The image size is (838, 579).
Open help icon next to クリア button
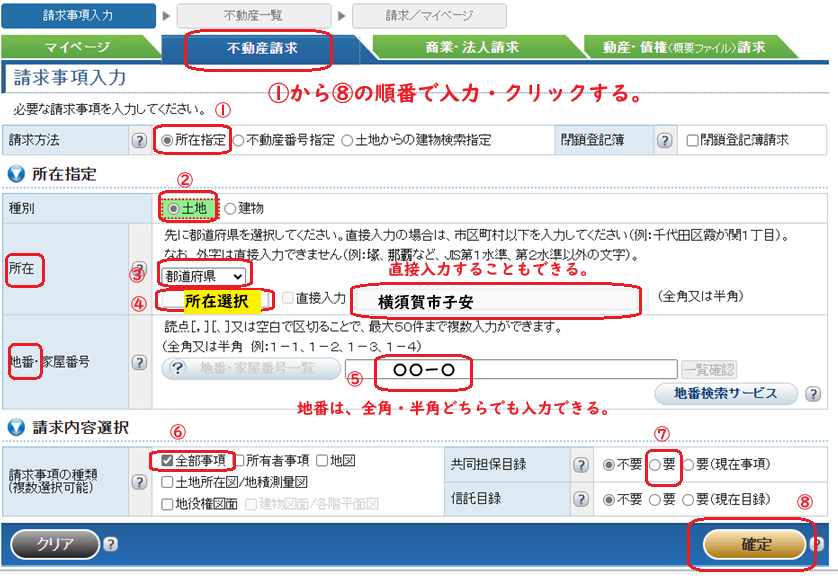click(110, 544)
